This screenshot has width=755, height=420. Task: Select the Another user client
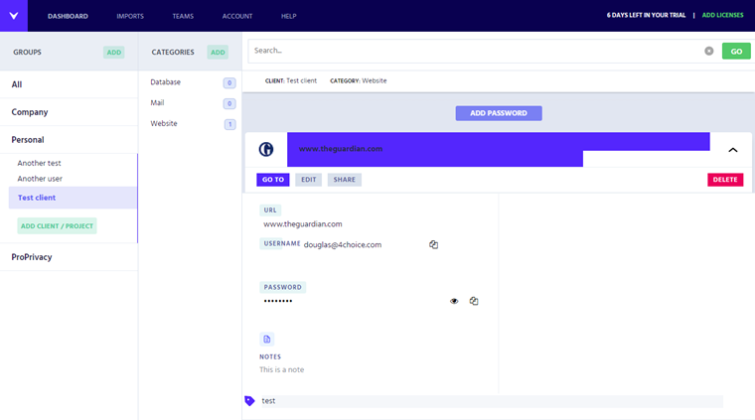click(x=40, y=179)
